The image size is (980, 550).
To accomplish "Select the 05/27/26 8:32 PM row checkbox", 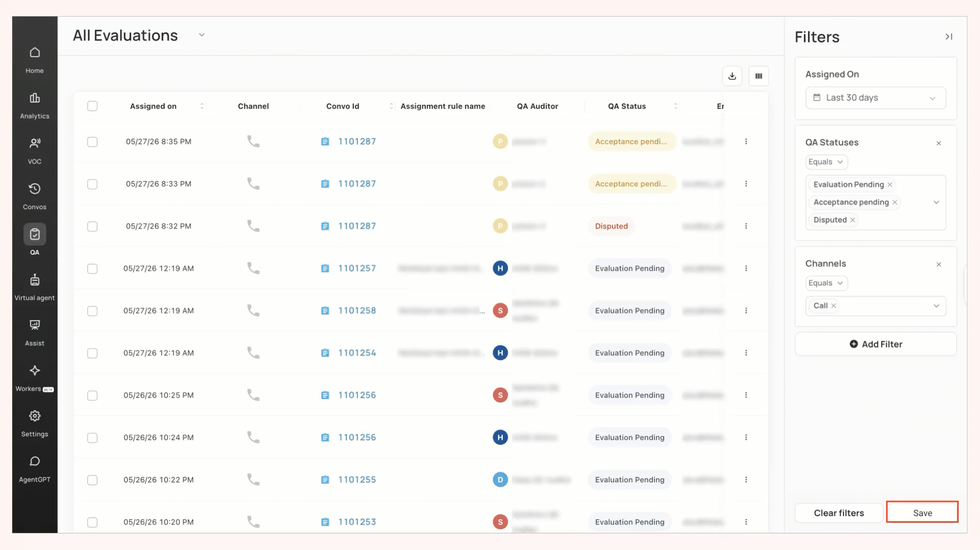I will (92, 226).
